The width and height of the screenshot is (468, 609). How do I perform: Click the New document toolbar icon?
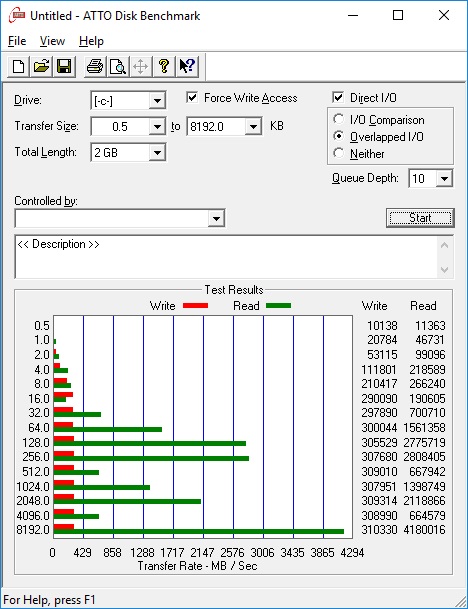click(18, 66)
